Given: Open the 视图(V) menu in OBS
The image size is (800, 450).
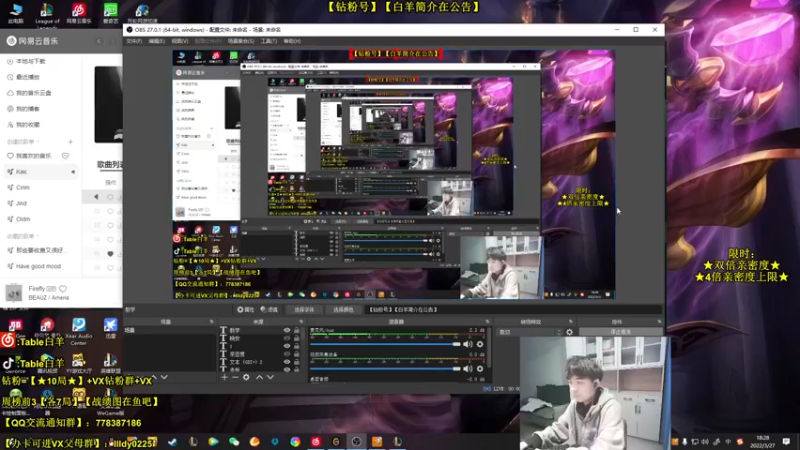Looking at the screenshot, I should coord(180,41).
